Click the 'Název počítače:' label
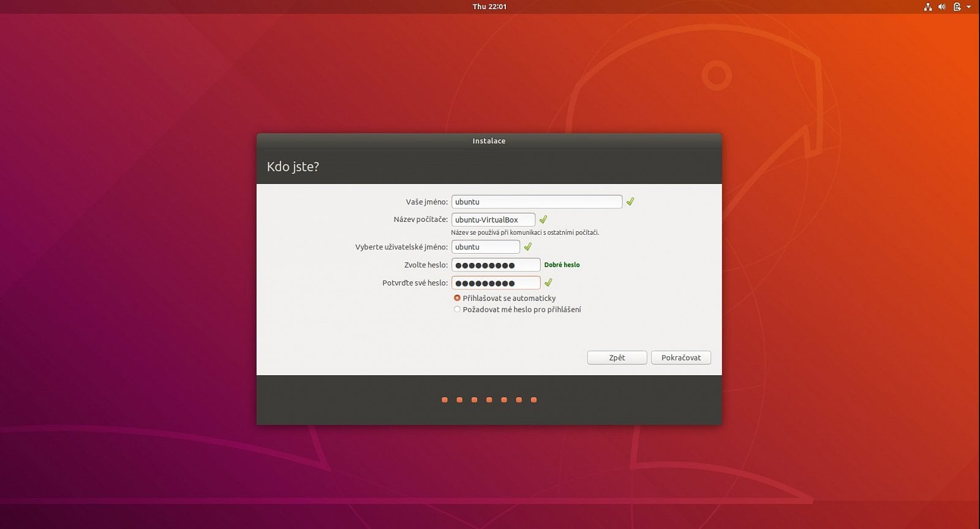 click(x=420, y=219)
